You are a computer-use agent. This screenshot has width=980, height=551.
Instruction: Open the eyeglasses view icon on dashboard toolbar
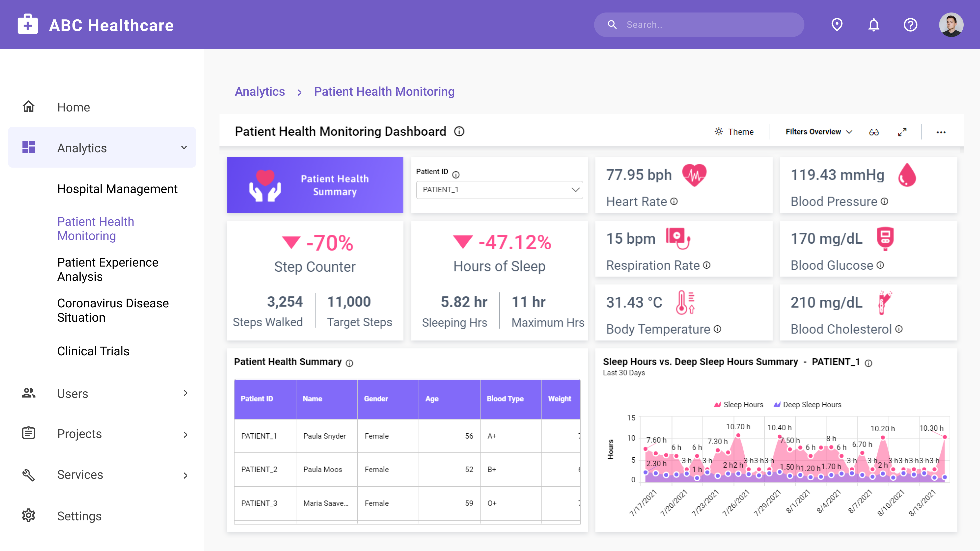874,132
